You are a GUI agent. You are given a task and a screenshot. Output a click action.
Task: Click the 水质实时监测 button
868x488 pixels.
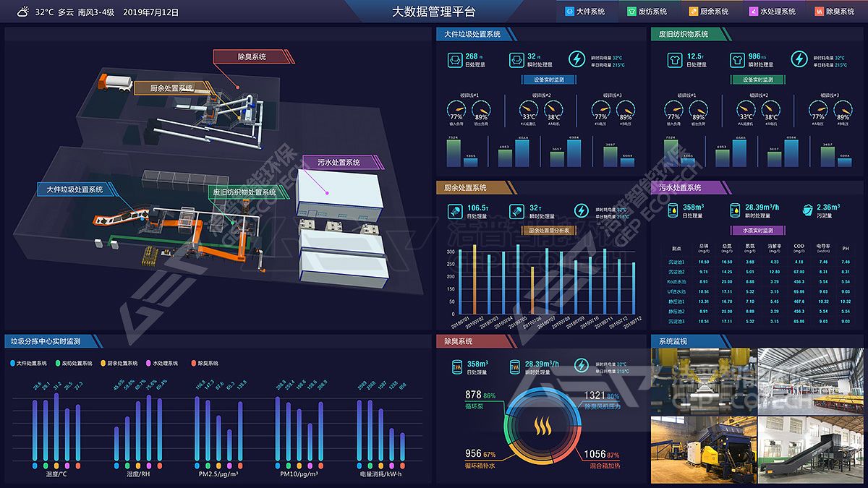click(x=757, y=231)
